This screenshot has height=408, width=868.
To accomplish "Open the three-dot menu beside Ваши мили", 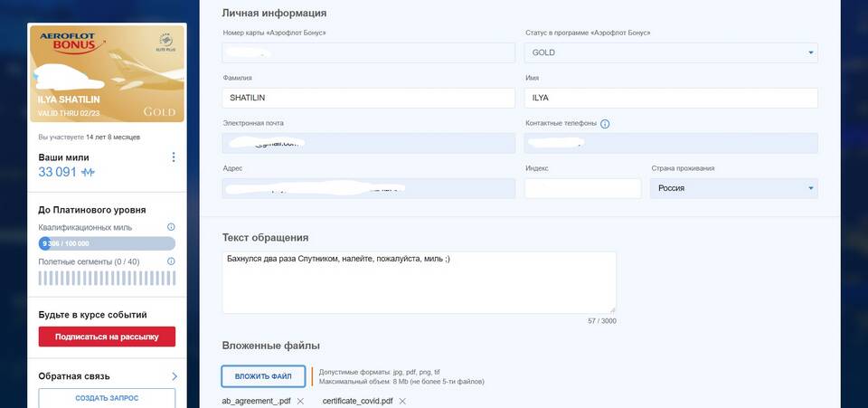I will pyautogui.click(x=173, y=157).
